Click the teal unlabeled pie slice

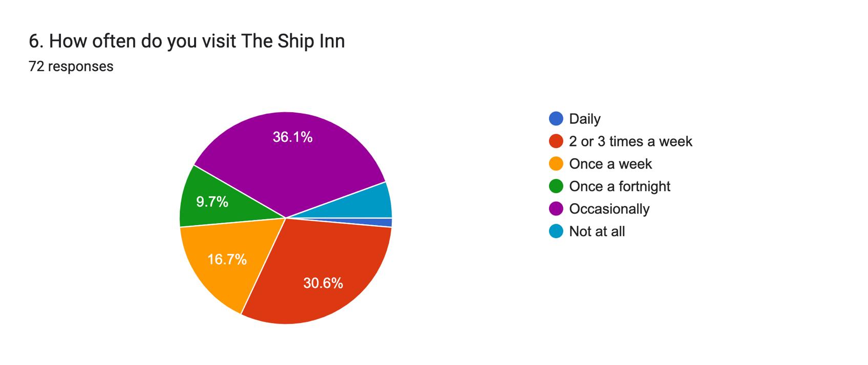[369, 205]
